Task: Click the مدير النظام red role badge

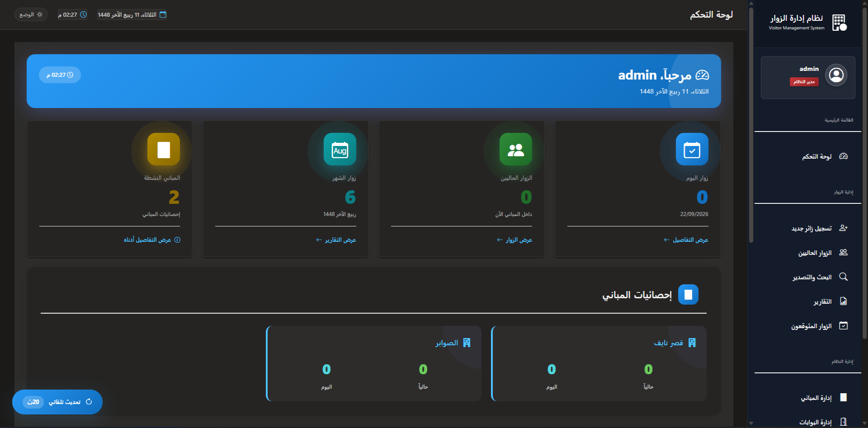Action: pos(804,82)
